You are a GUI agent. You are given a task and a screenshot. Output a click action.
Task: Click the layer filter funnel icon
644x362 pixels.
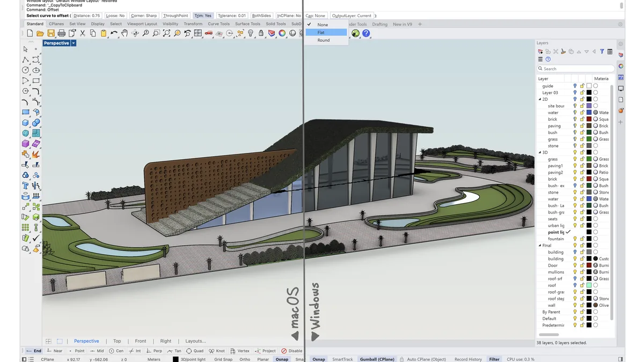(x=602, y=51)
